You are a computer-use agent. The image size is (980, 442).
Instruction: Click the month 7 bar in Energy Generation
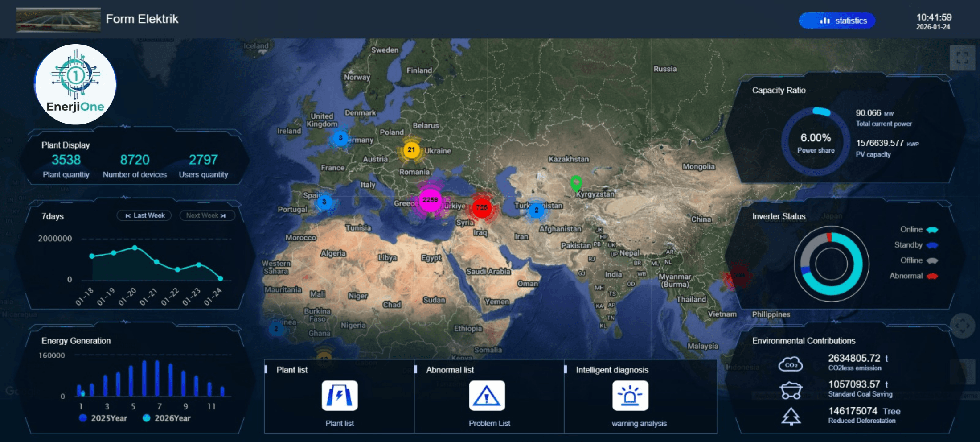[157, 378]
